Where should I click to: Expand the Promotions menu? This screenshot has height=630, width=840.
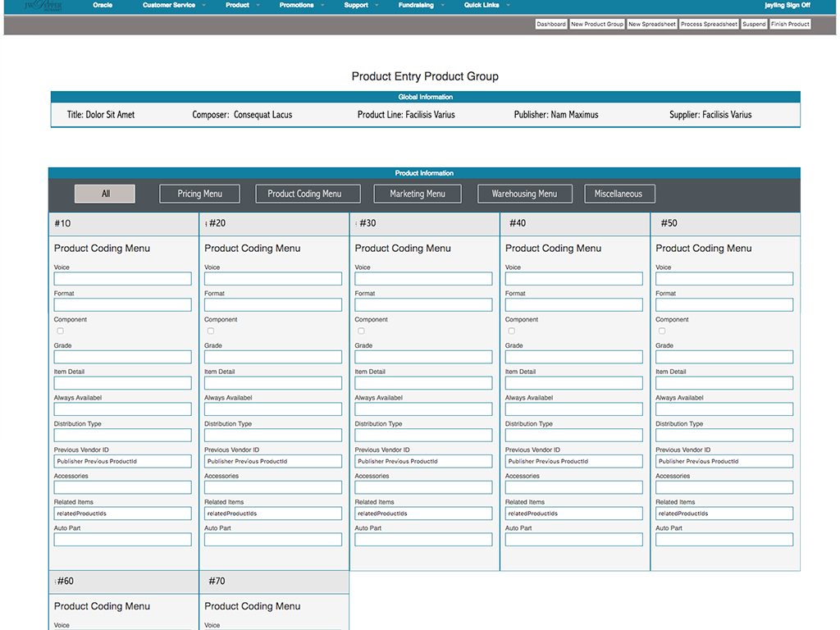tap(296, 6)
